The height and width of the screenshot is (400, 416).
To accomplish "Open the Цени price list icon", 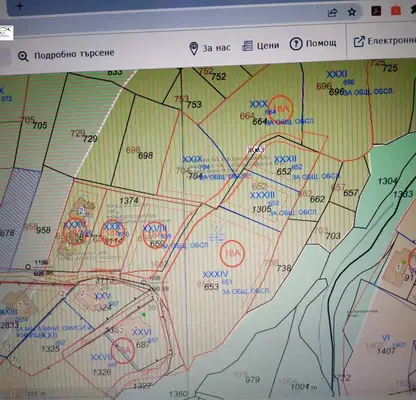I will [247, 46].
